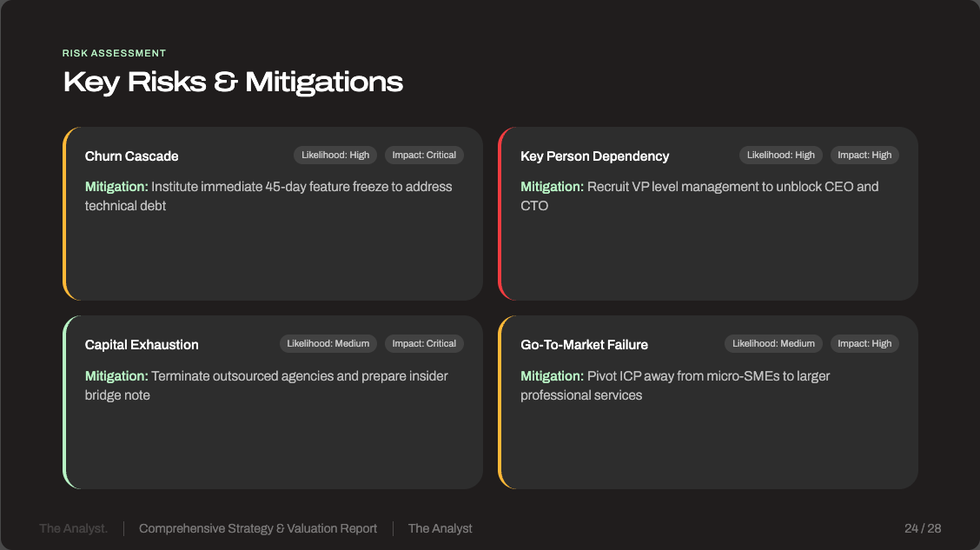The width and height of the screenshot is (980, 550).
Task: Click 'Likelihood: Medium' badge in Capital Exhaustion card
Action: [328, 344]
